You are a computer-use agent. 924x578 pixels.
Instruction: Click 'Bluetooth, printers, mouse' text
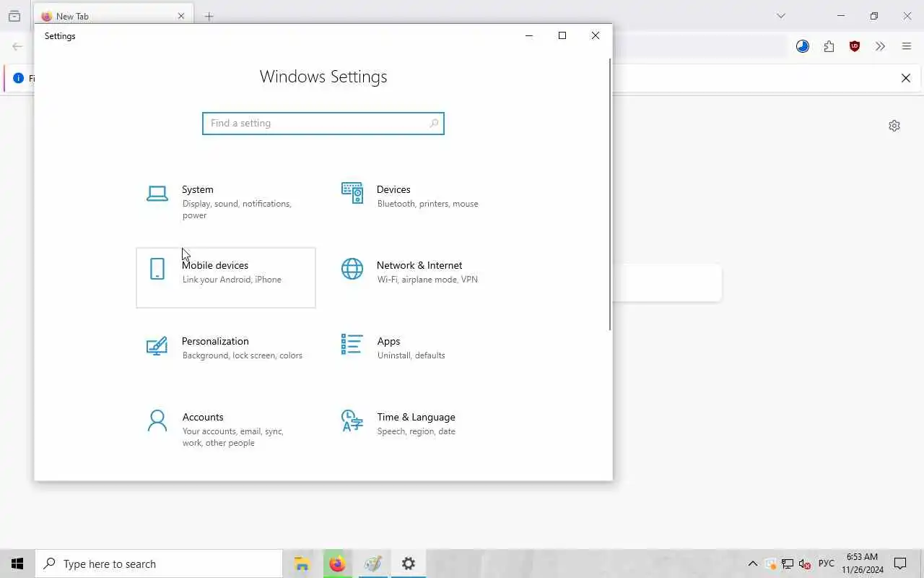(x=428, y=204)
